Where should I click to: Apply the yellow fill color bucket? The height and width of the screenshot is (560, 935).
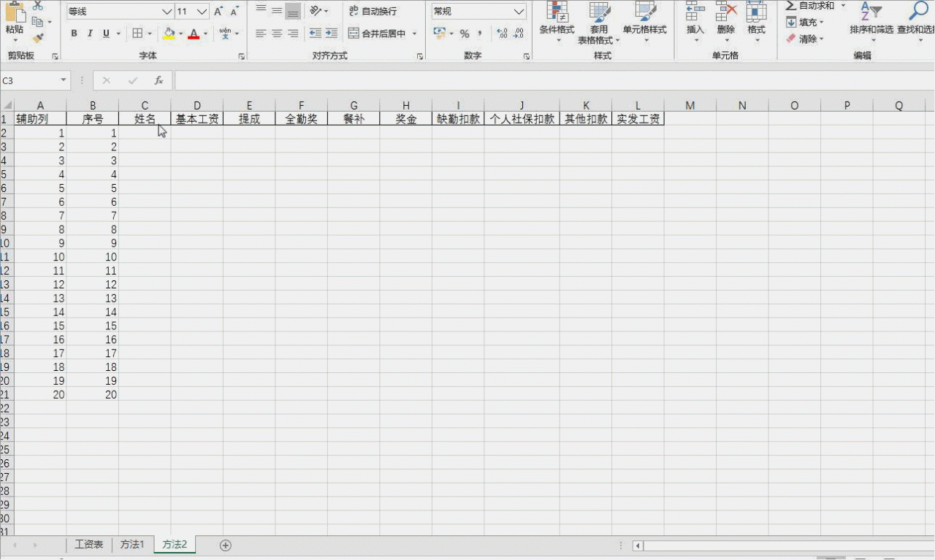pyautogui.click(x=169, y=34)
